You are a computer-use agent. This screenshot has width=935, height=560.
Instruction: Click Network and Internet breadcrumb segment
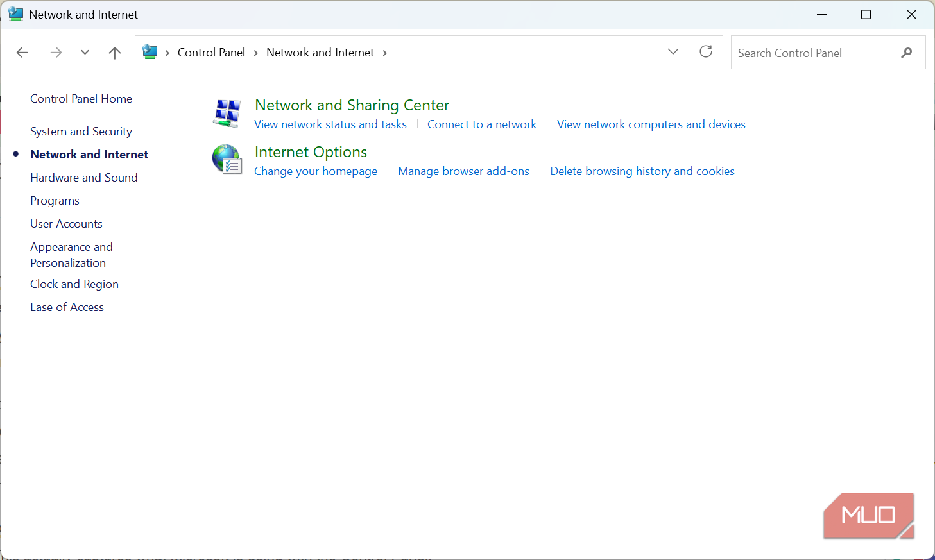[320, 53]
